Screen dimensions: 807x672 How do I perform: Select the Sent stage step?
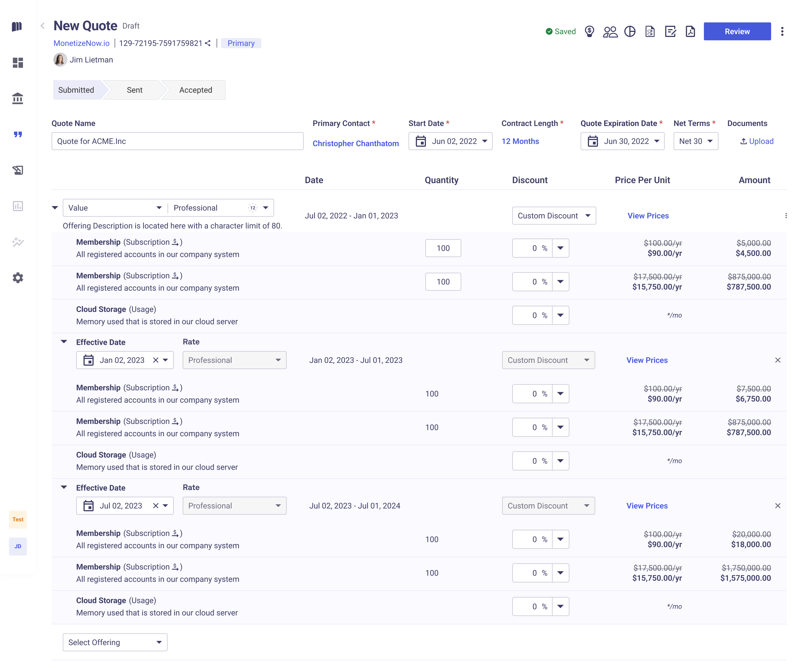pos(134,90)
